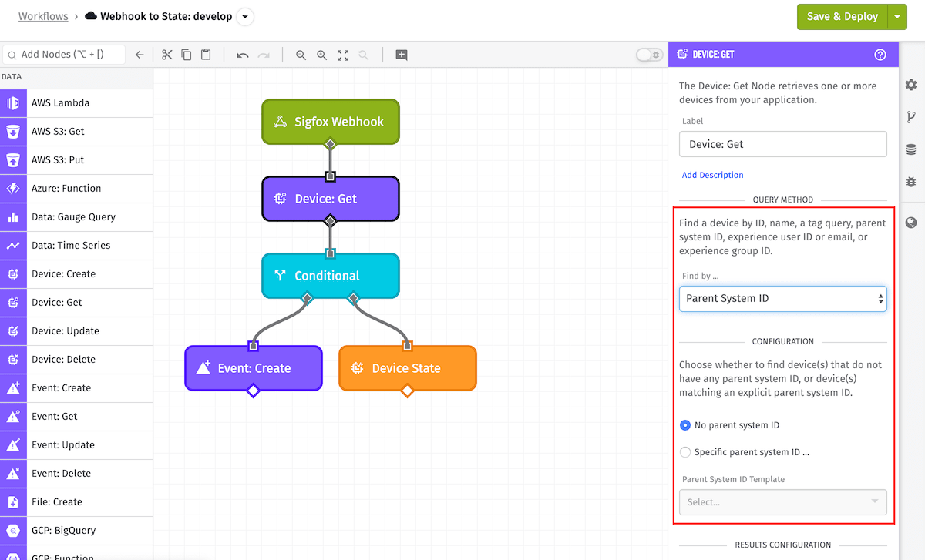925x560 pixels.
Task: Open the storage database icon
Action: pos(911,149)
